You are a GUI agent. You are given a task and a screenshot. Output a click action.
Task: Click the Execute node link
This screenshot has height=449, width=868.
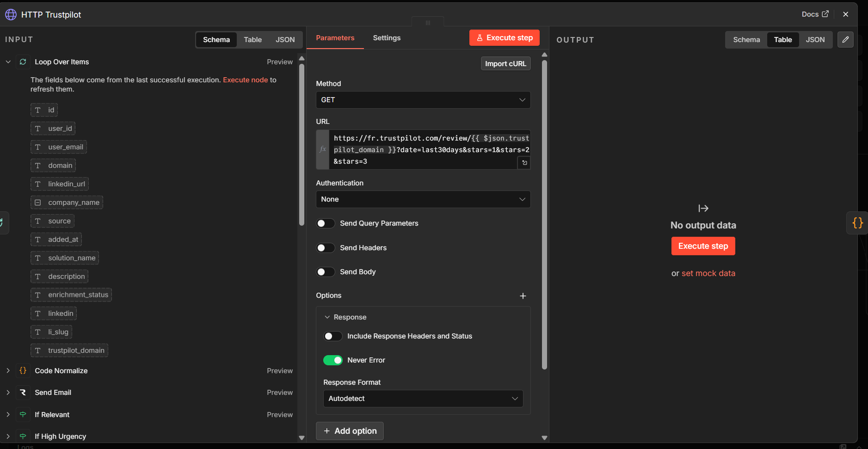coord(245,80)
